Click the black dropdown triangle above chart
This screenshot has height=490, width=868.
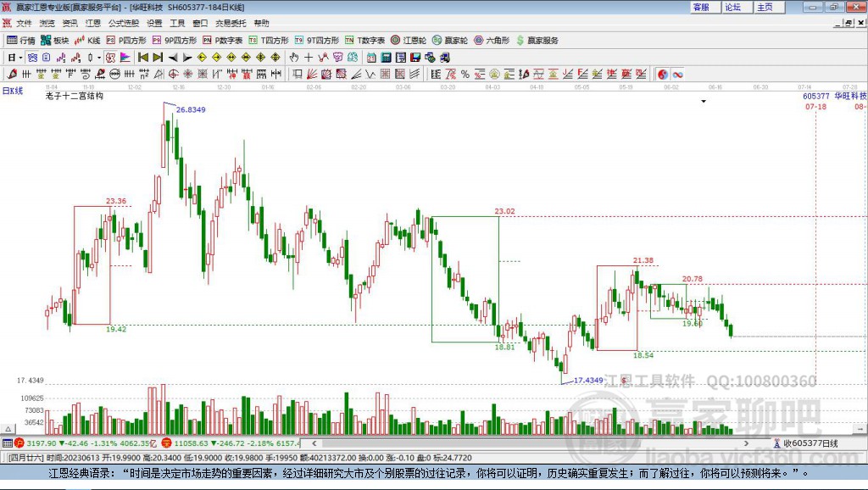pos(704,102)
